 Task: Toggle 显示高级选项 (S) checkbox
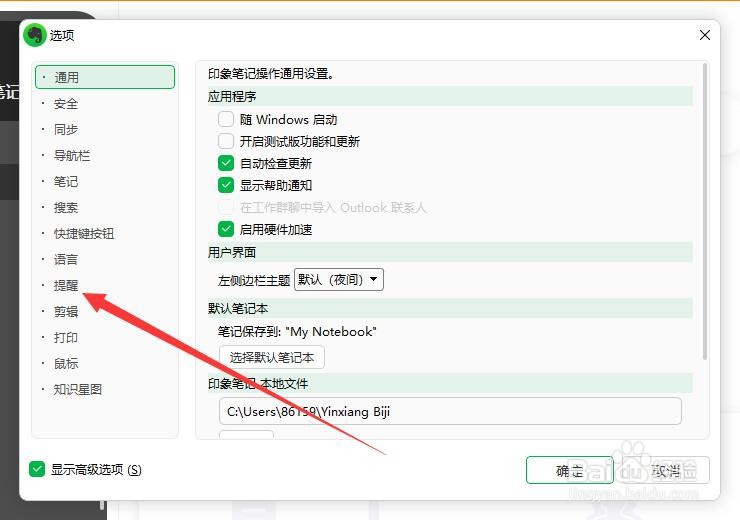(37, 469)
